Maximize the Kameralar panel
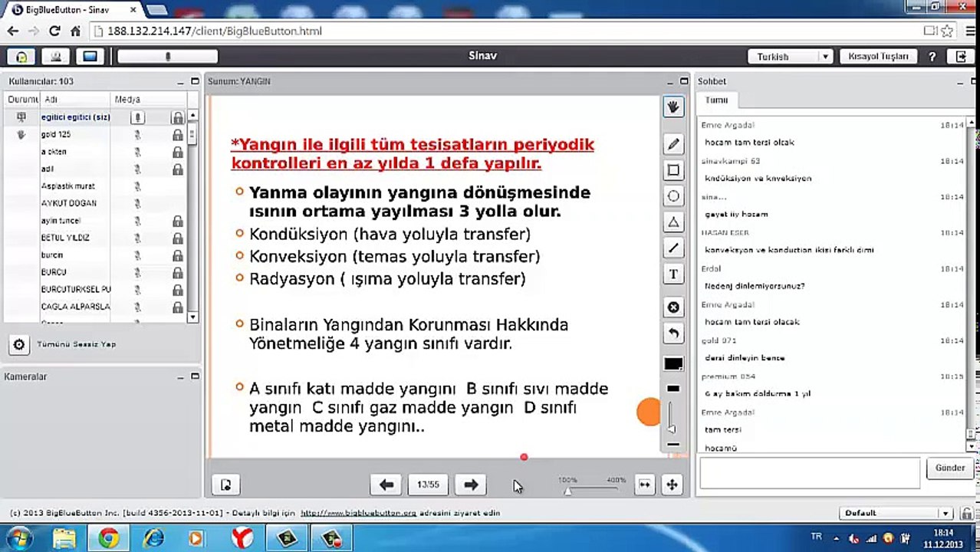This screenshot has height=552, width=980. [x=195, y=376]
